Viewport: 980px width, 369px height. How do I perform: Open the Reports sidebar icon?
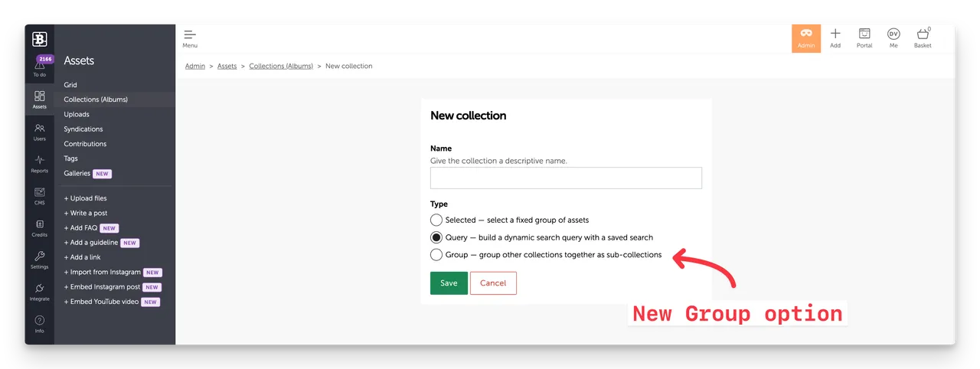(x=39, y=160)
